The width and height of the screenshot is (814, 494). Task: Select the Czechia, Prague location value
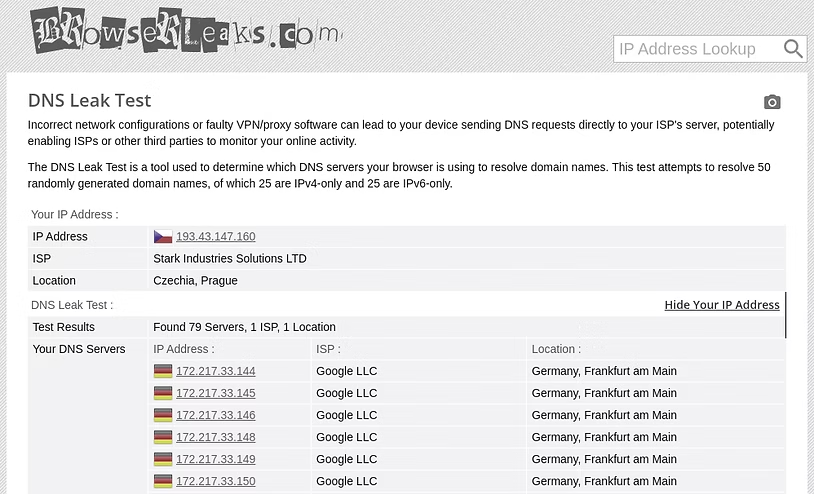tap(195, 281)
